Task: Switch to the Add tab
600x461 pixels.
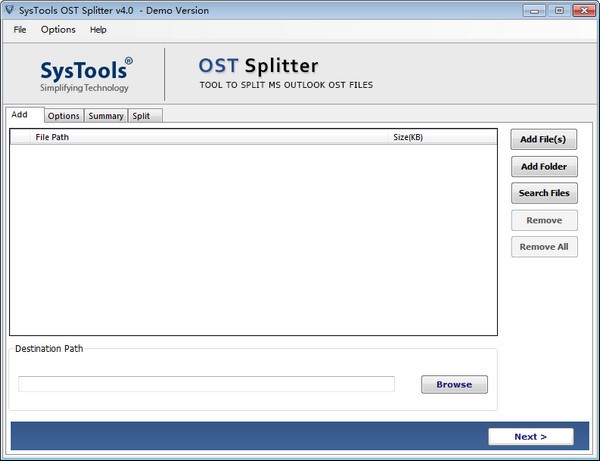Action: pyautogui.click(x=20, y=115)
